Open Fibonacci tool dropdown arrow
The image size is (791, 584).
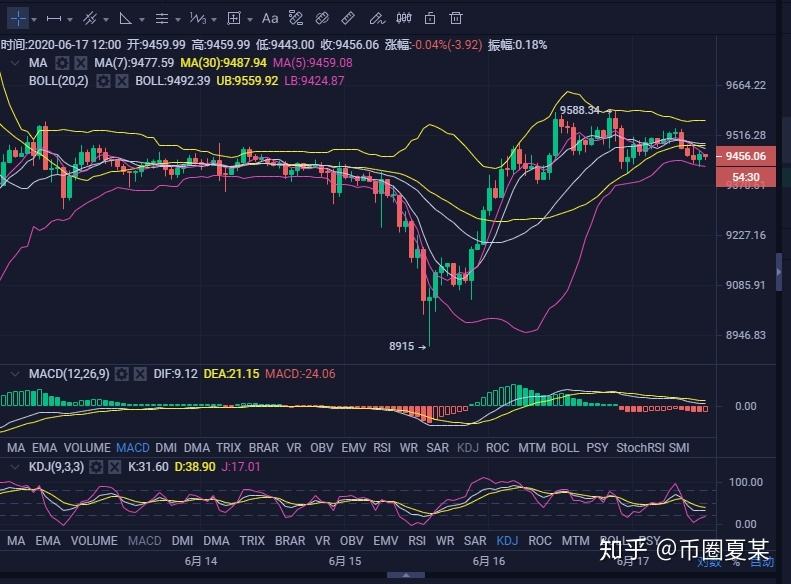point(178,20)
